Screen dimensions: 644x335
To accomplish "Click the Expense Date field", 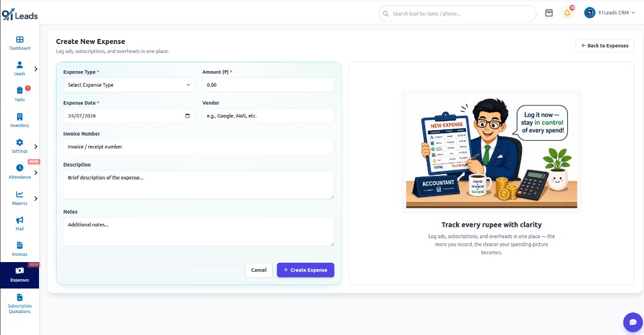I will (129, 116).
